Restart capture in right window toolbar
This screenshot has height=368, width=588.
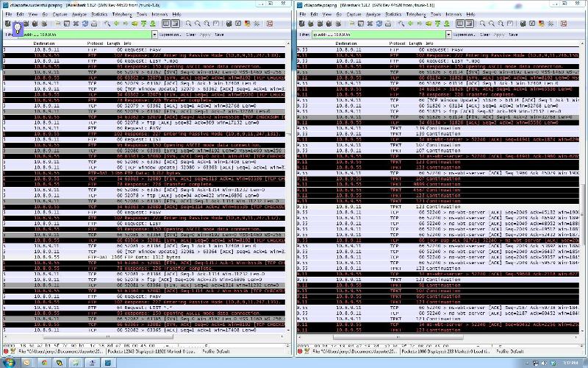(x=338, y=24)
